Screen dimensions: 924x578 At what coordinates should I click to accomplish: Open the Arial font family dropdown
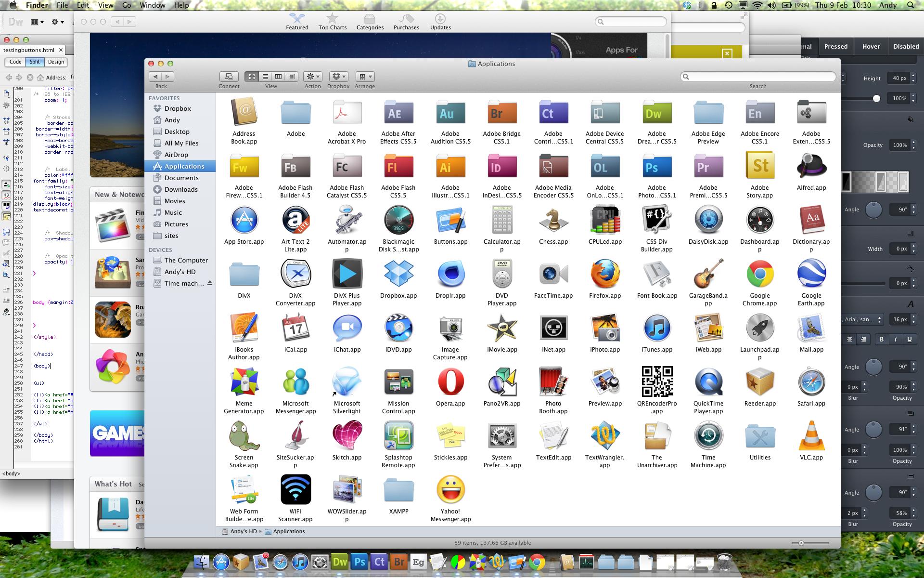click(861, 319)
